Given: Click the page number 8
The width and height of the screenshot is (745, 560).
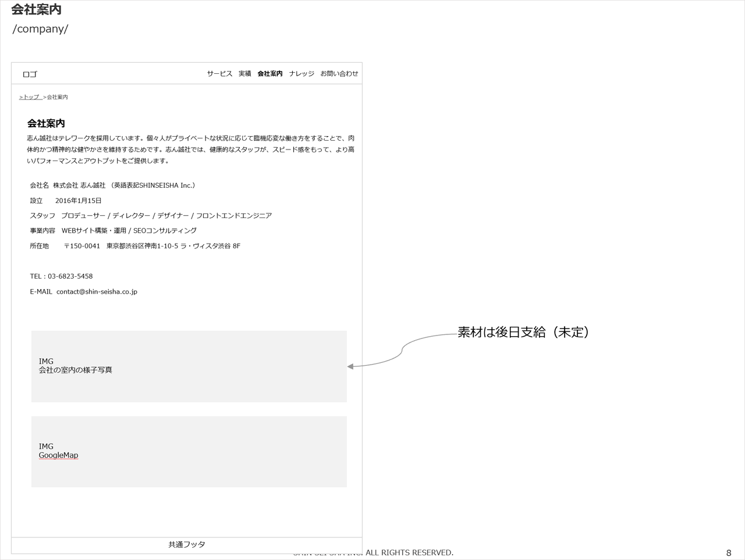Looking at the screenshot, I should tap(729, 553).
